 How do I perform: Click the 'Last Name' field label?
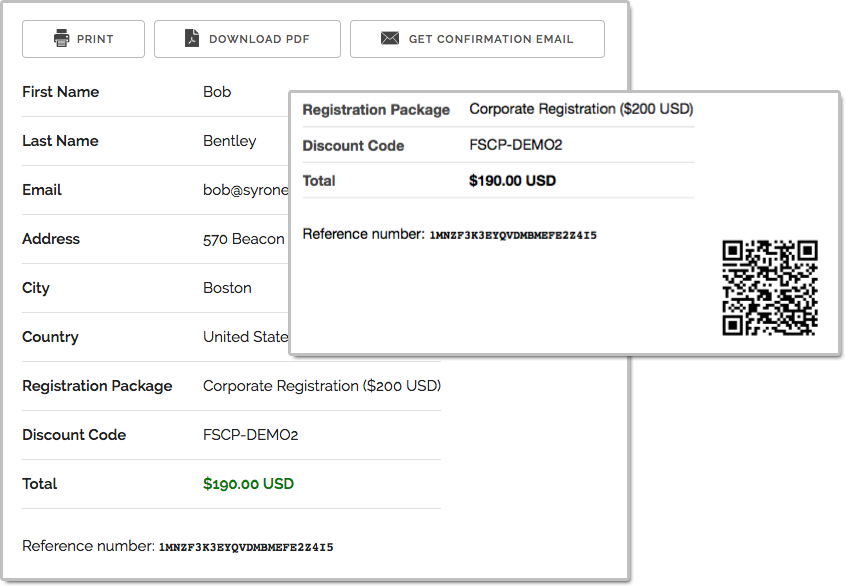60,141
